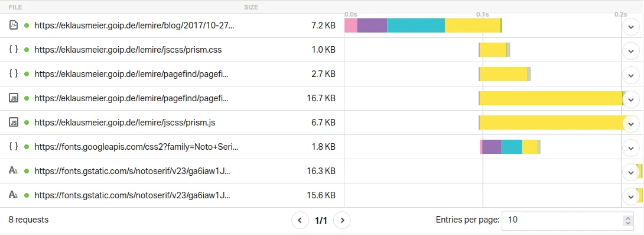Expand details for the blog/2017 request row
This screenshot has width=644, height=235.
[x=631, y=27]
